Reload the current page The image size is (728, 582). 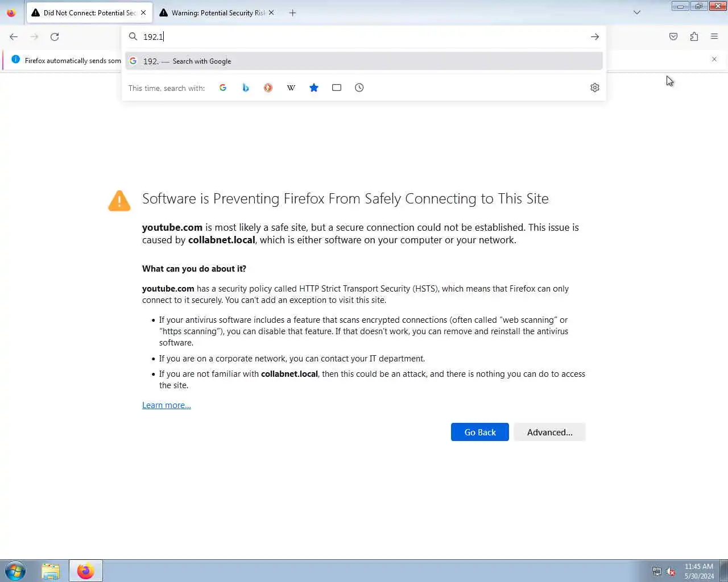55,36
